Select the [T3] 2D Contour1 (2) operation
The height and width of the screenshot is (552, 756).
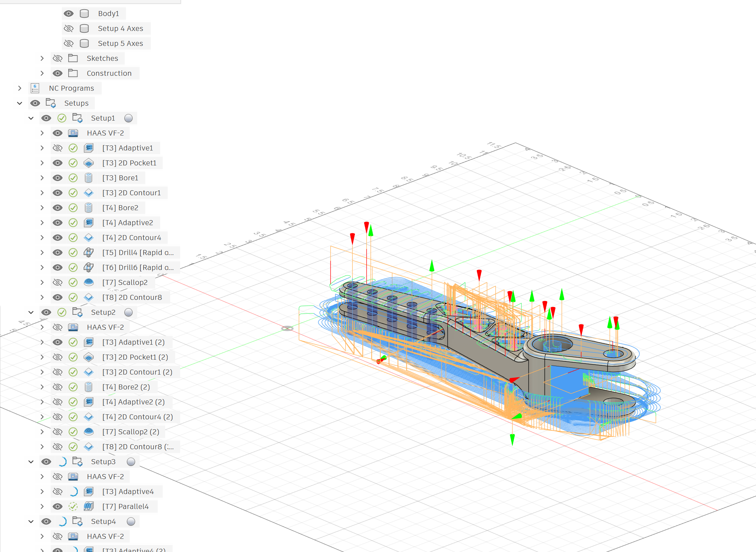[137, 372]
